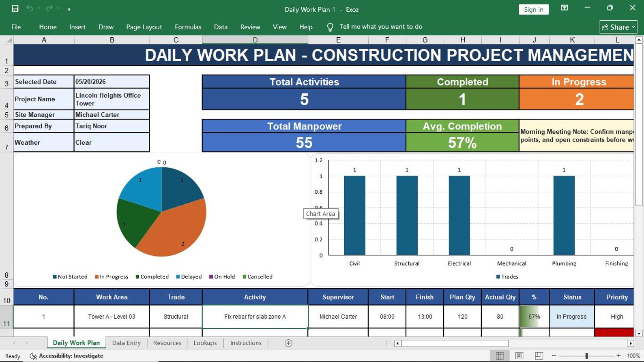This screenshot has width=644, height=362.
Task: Focus the 'Tell me what you want to do' box
Action: [381, 27]
